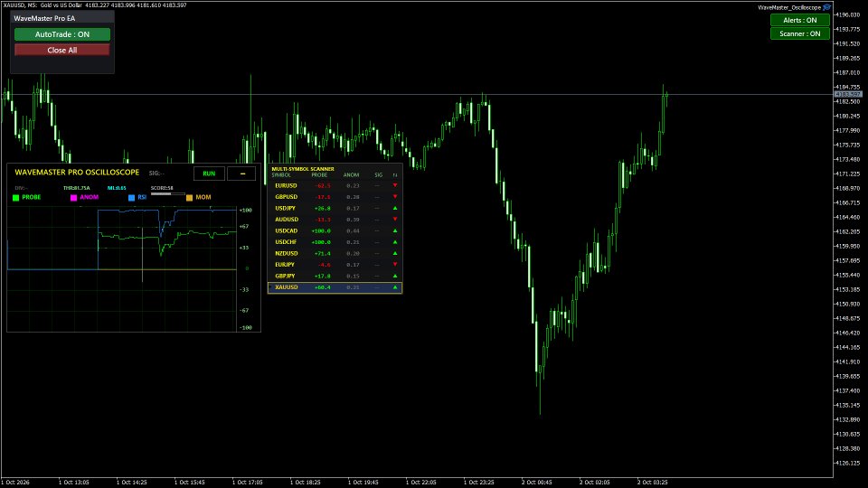Select the GBPUSD row in the scanner
Screen dimensions: 868x488
point(335,197)
